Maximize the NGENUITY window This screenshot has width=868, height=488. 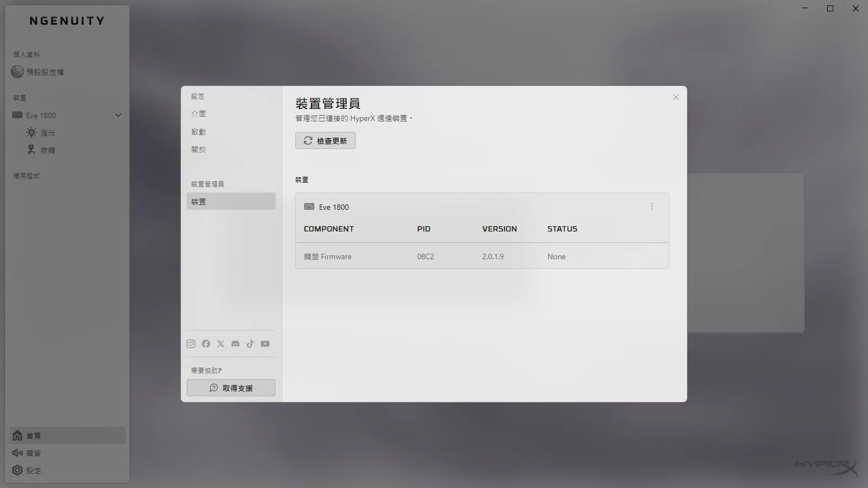(x=830, y=8)
